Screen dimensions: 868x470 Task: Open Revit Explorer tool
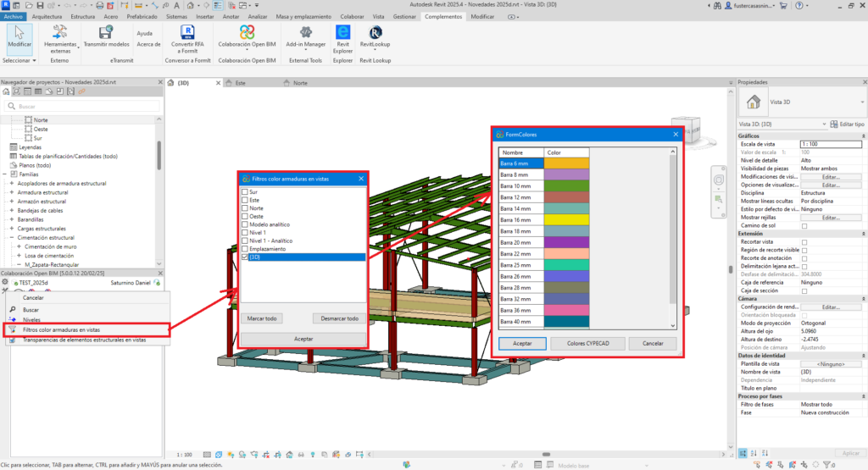pos(342,39)
